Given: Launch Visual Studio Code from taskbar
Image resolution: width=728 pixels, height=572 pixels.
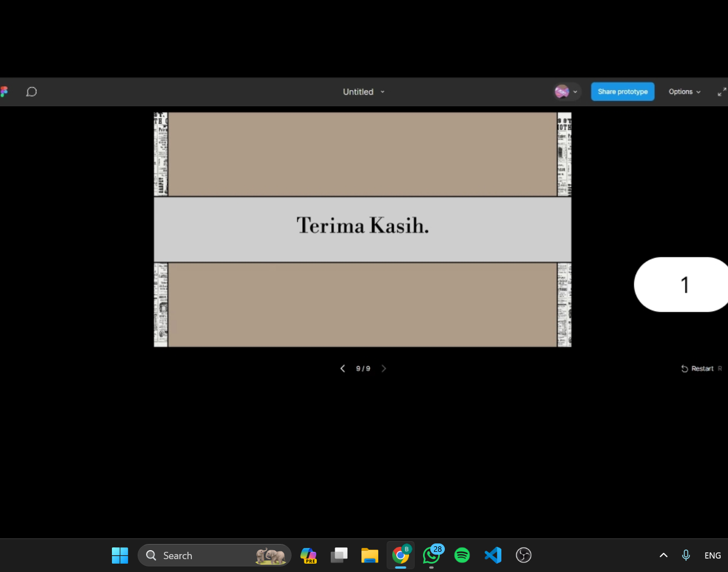Looking at the screenshot, I should [493, 555].
